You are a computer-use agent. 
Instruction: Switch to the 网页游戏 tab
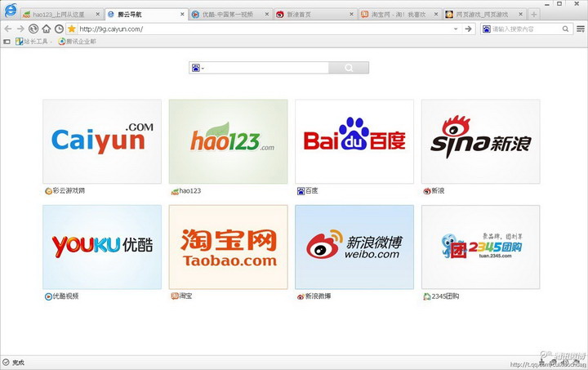pyautogui.click(x=482, y=15)
